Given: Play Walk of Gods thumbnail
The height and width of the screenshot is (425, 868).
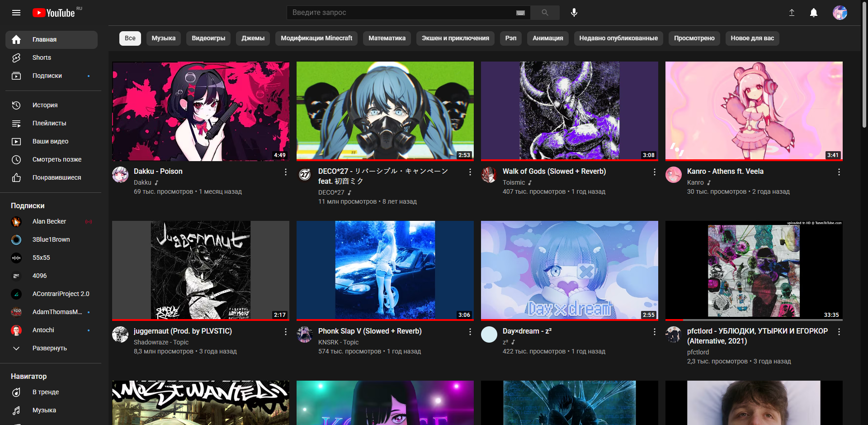Looking at the screenshot, I should pos(570,111).
